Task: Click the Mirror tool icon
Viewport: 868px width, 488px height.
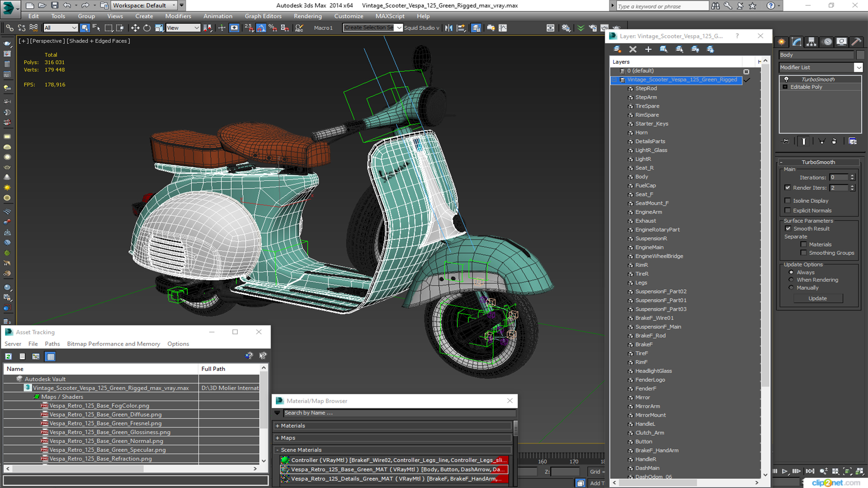Action: tap(448, 28)
